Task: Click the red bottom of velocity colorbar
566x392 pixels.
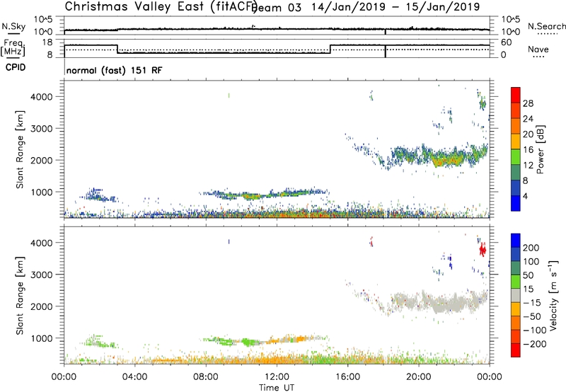Action: coord(516,350)
